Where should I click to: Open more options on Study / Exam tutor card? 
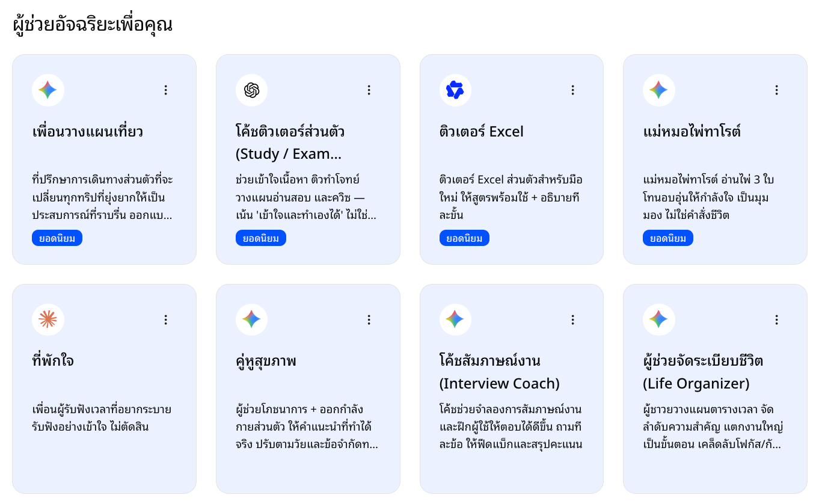(369, 90)
